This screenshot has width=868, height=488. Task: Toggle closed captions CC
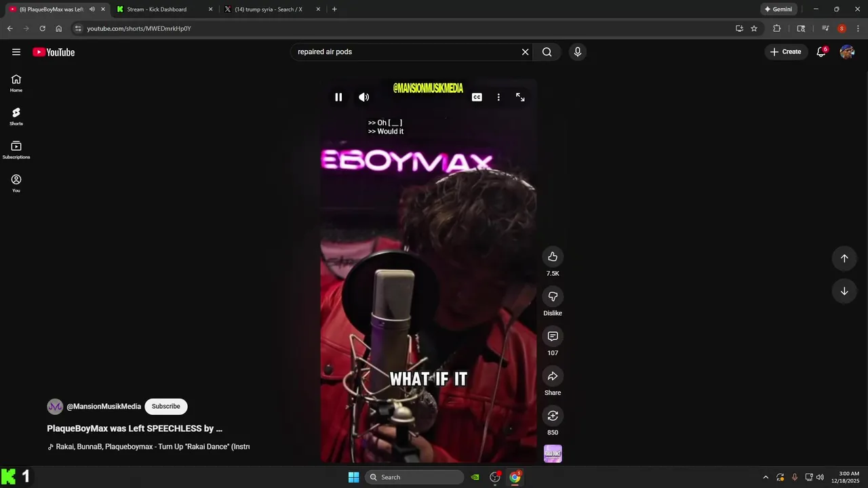coord(477,97)
